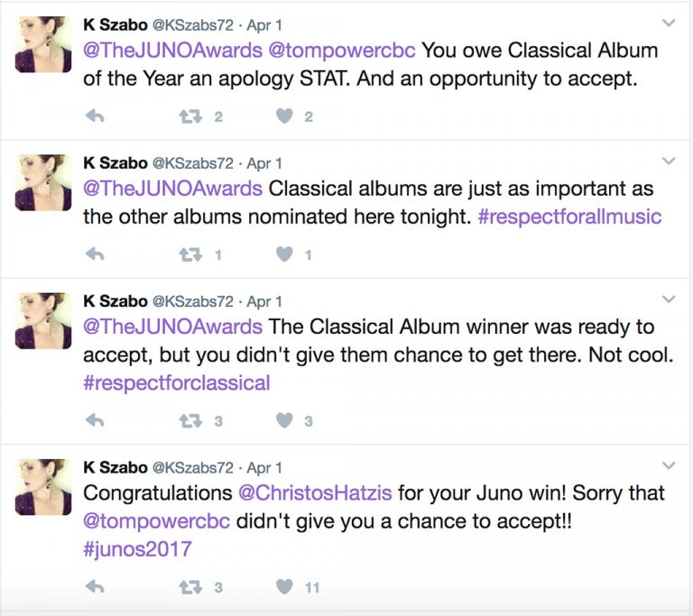Viewport: 693px width, 616px height.
Task: Like the congratulations tweet with 11 likes
Action: click(284, 587)
